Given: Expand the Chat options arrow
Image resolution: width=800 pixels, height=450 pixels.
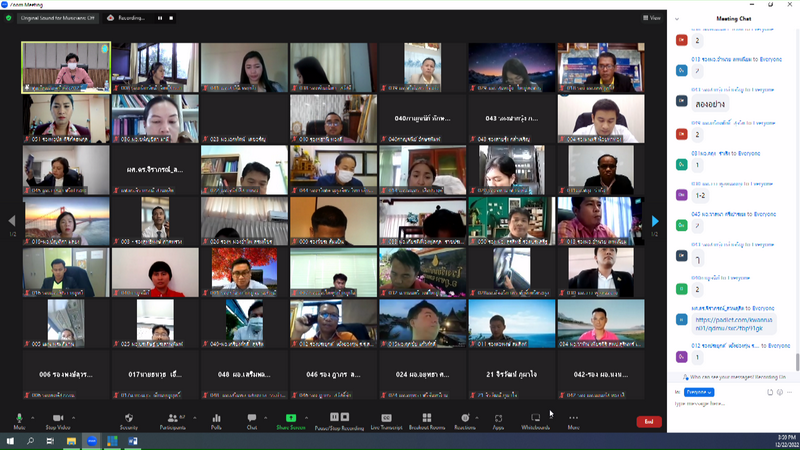Looking at the screenshot, I should pyautogui.click(x=265, y=418).
